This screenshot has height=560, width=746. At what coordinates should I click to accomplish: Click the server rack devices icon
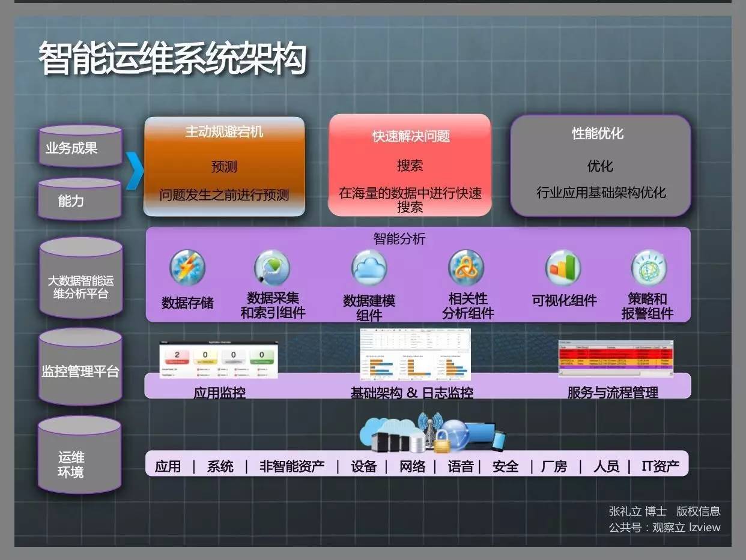click(x=390, y=441)
